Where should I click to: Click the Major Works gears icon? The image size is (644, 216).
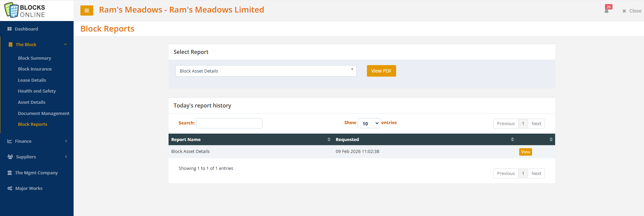[x=10, y=188]
